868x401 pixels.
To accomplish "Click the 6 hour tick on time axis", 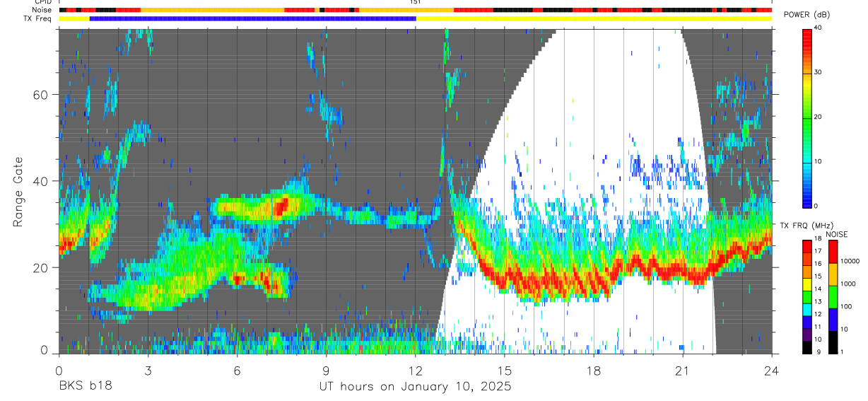I will (237, 370).
